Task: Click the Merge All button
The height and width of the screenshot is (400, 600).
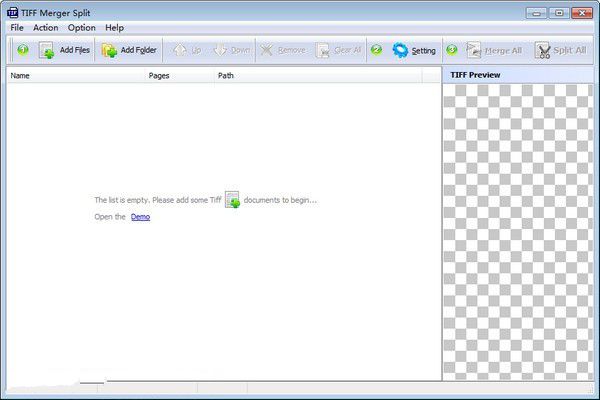Action: [494, 50]
